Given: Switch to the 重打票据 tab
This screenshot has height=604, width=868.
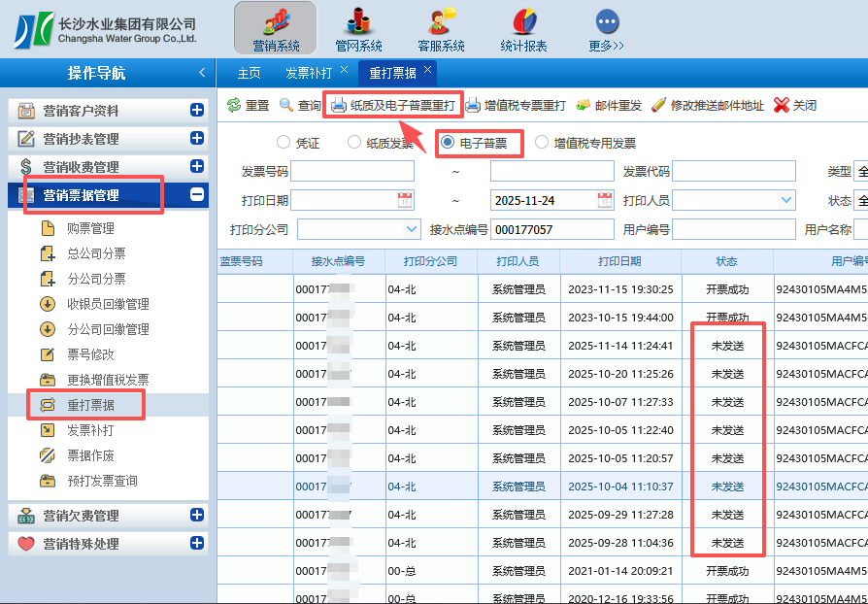Looking at the screenshot, I should coord(392,73).
